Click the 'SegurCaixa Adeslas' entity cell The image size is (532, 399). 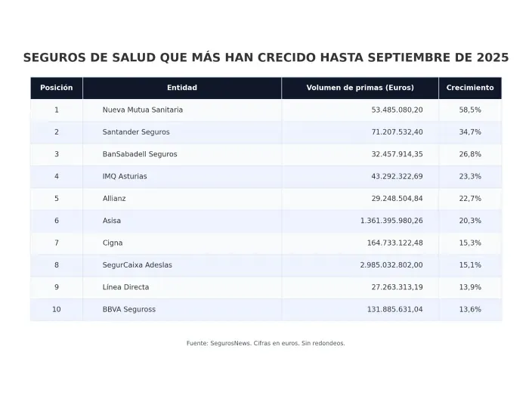138,265
